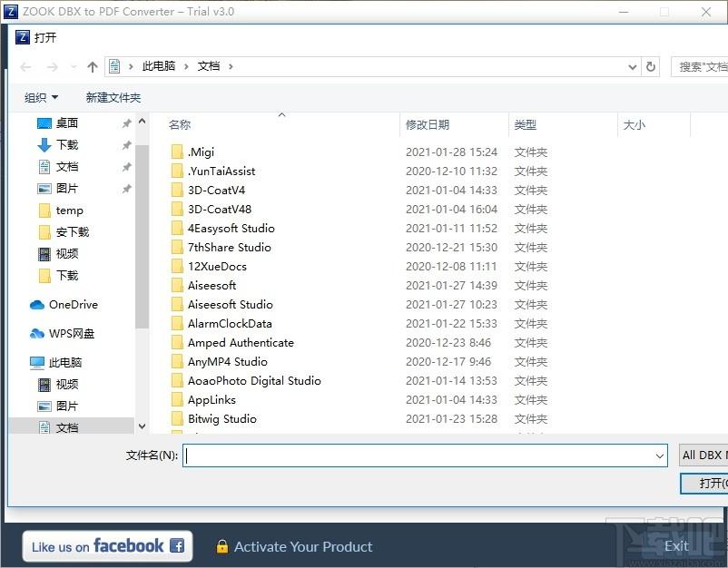This screenshot has height=568, width=728.
Task: Sort by 类型 column header
Action: tap(525, 125)
